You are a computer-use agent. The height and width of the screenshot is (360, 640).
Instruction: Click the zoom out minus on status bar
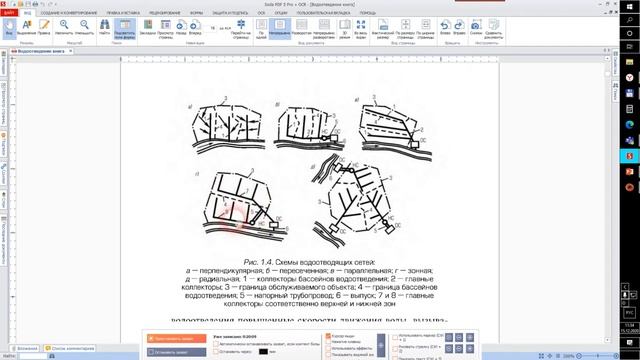click(579, 356)
